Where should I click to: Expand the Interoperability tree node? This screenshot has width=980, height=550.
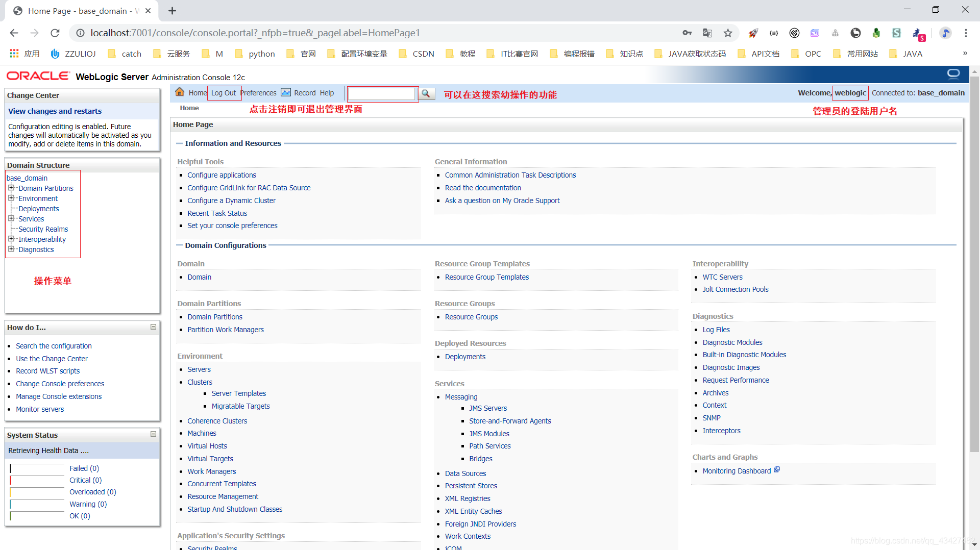tap(11, 239)
